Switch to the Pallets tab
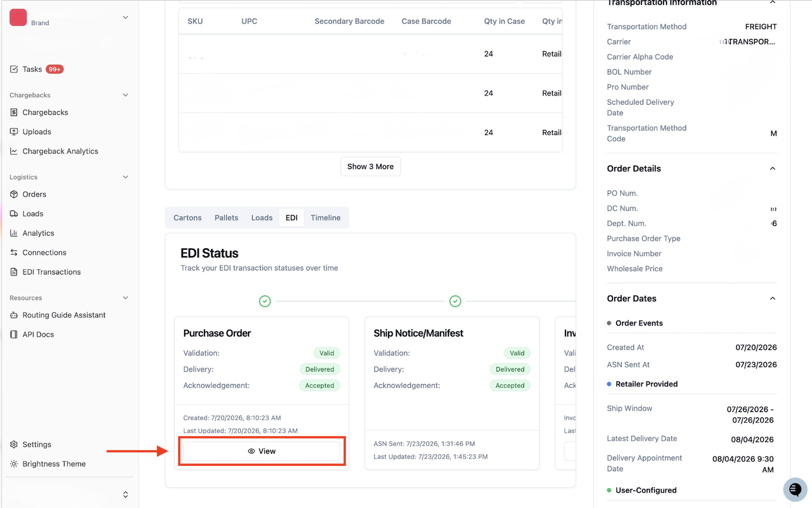Screen dimensions: 812x508 [226, 217]
